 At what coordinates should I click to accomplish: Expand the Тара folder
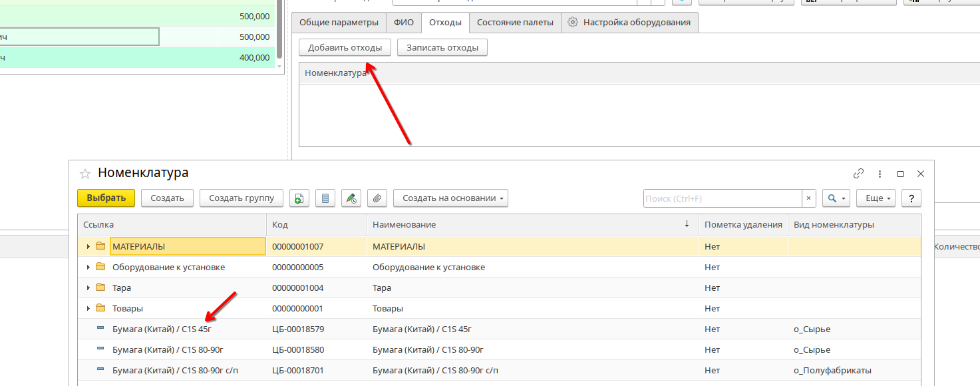pos(88,288)
